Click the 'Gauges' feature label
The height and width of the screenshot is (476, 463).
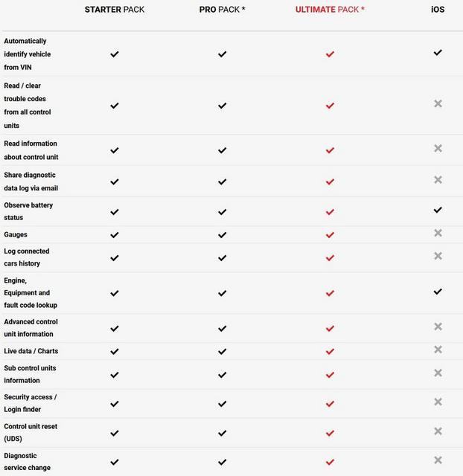tap(16, 235)
